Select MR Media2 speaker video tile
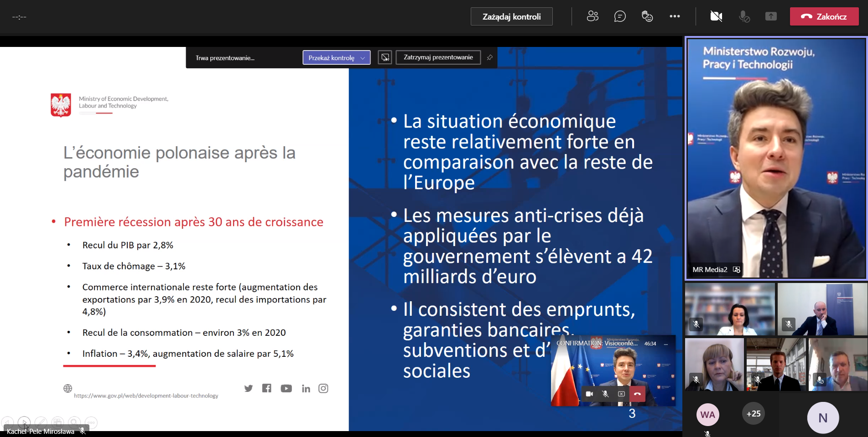The height and width of the screenshot is (437, 868). tap(776, 158)
